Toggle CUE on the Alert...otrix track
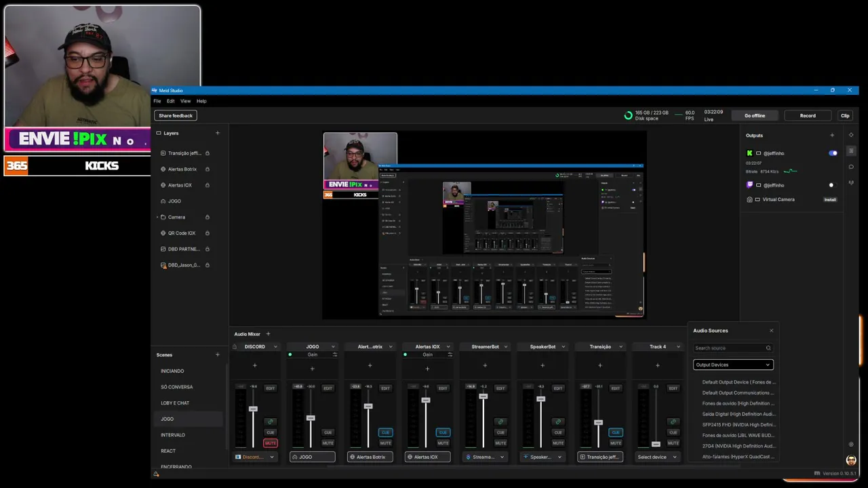The width and height of the screenshot is (868, 488). point(385,432)
